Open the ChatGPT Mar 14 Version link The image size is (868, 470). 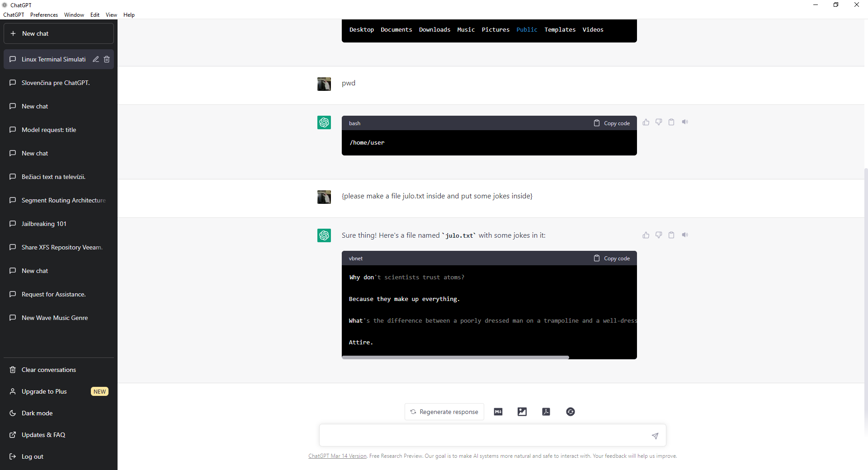coord(337,456)
